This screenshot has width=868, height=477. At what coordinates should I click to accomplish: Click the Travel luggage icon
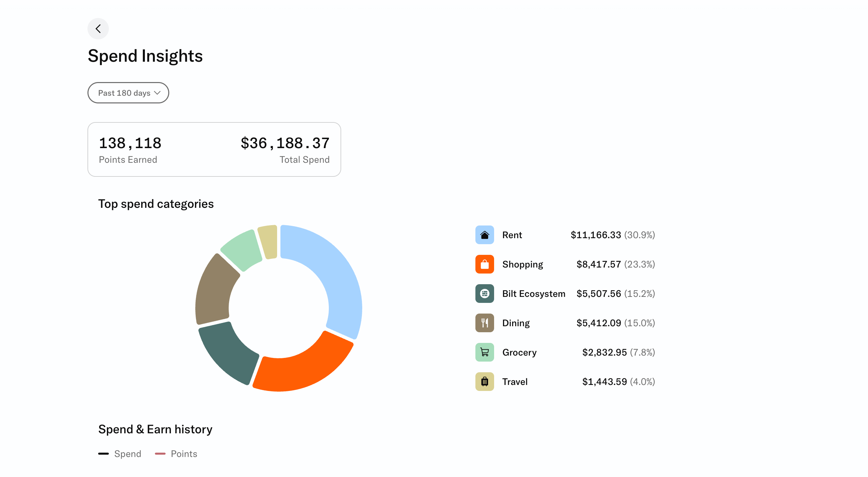coord(484,382)
